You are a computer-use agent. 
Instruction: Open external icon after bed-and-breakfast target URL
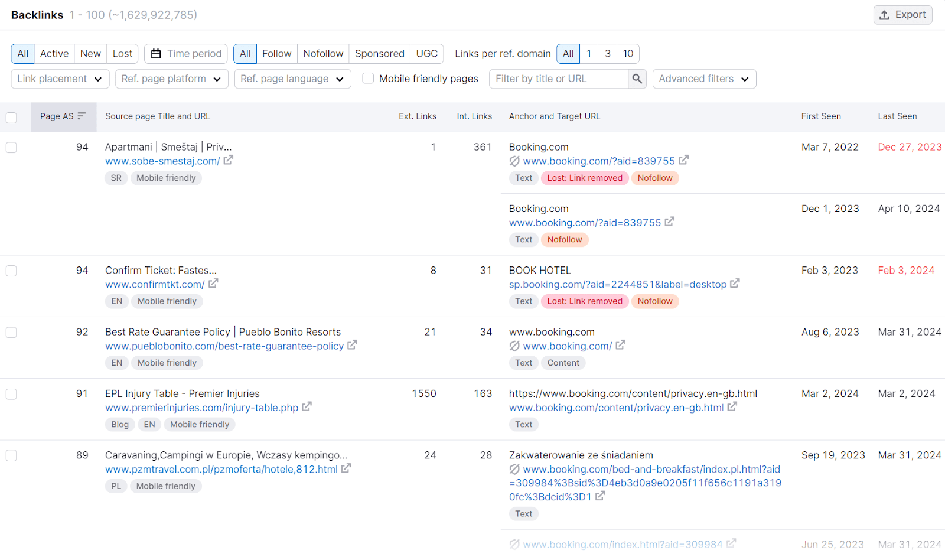tap(600, 496)
